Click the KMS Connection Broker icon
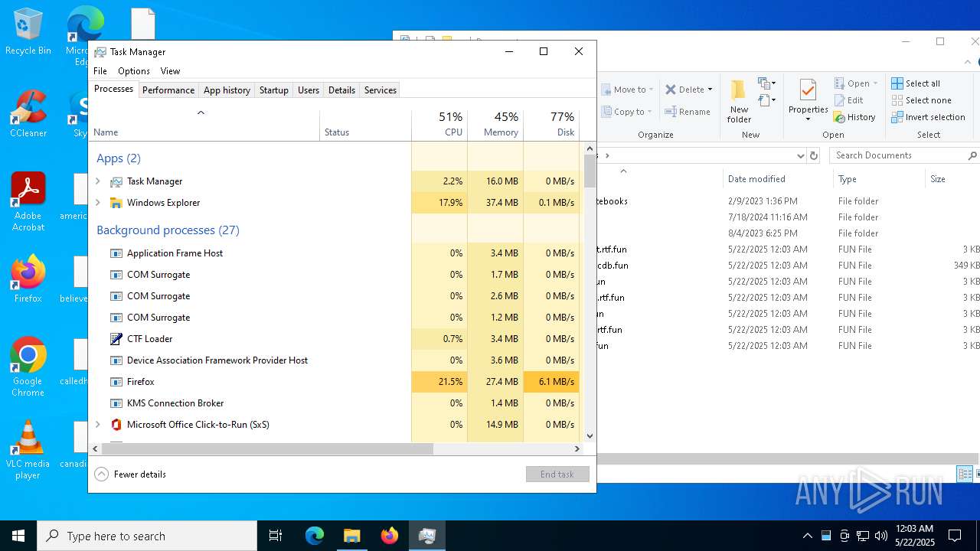The image size is (980, 551). tap(116, 403)
